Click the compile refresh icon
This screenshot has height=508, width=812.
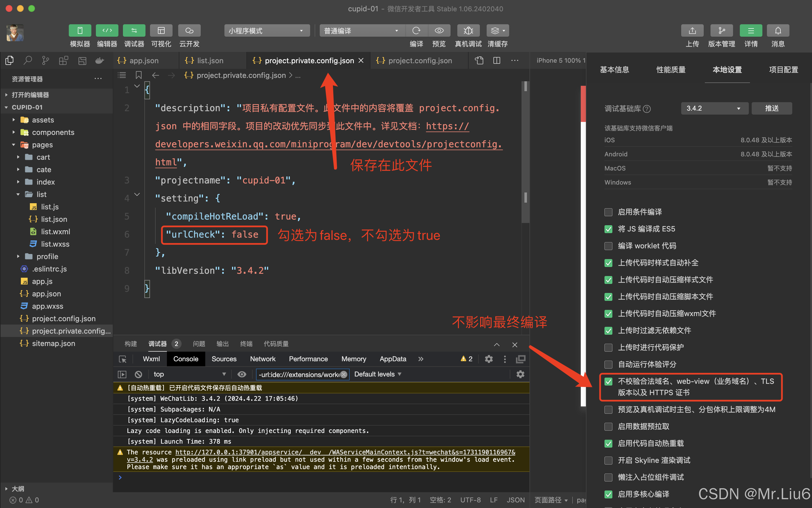click(416, 30)
